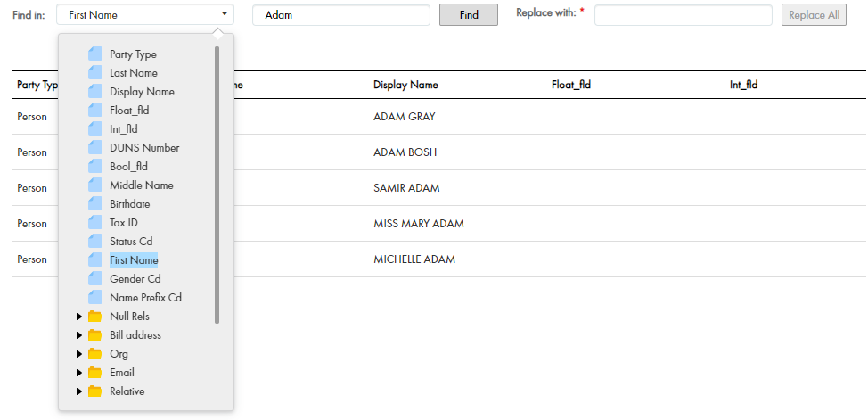This screenshot has height=420, width=868.
Task: Click the MISS MARY ADAM cell
Action: click(419, 224)
